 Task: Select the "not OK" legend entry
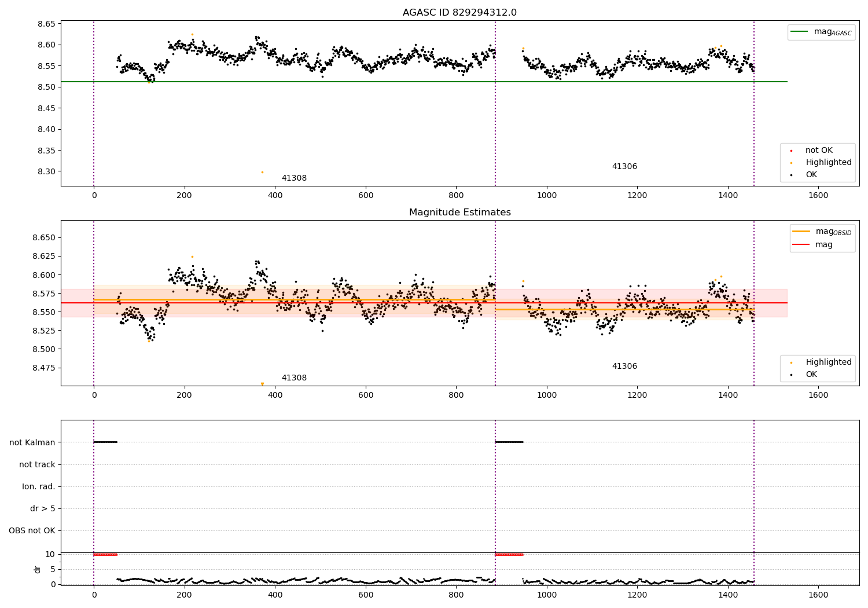pyautogui.click(x=819, y=151)
